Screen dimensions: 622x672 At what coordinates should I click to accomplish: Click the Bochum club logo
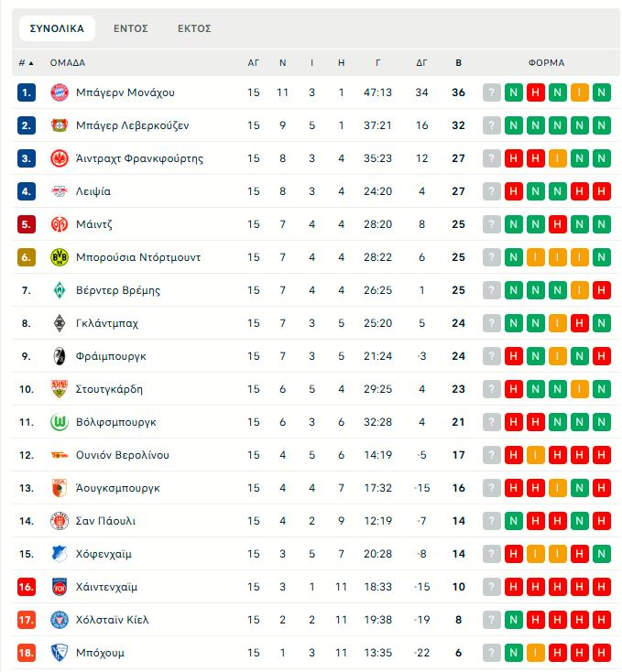tap(59, 653)
